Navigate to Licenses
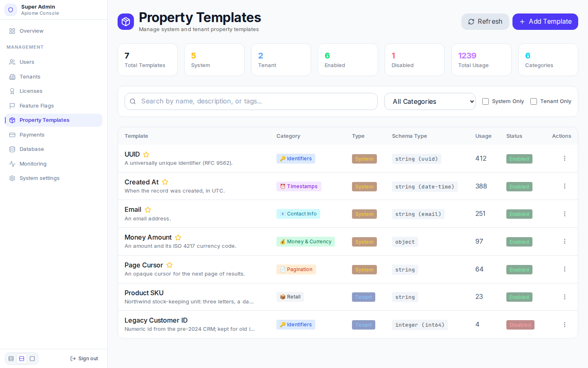The height and width of the screenshot is (368, 588). tap(54, 91)
